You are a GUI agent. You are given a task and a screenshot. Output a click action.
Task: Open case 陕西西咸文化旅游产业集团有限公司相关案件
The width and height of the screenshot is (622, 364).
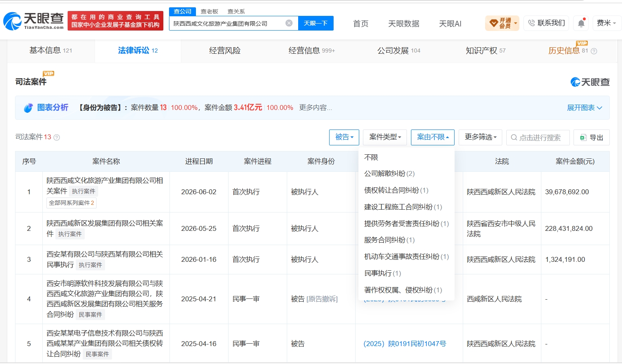coord(105,186)
